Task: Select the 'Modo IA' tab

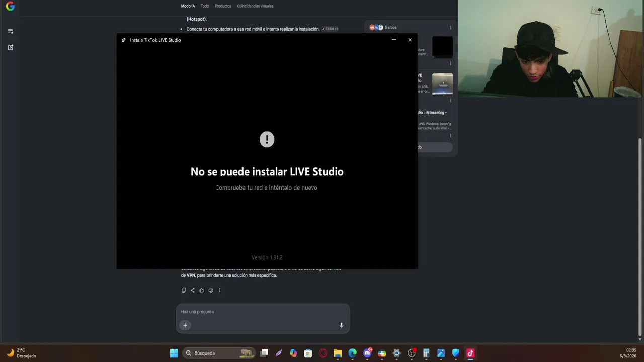Action: point(188,6)
